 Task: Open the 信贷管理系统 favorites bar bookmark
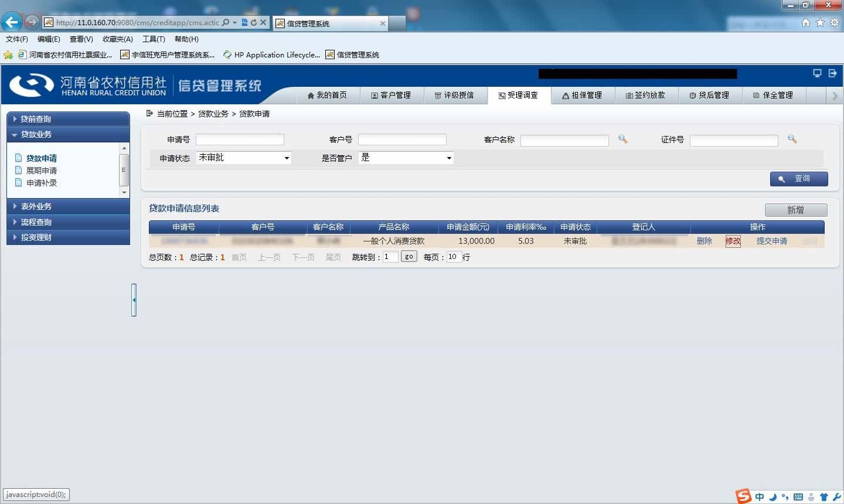click(x=352, y=55)
